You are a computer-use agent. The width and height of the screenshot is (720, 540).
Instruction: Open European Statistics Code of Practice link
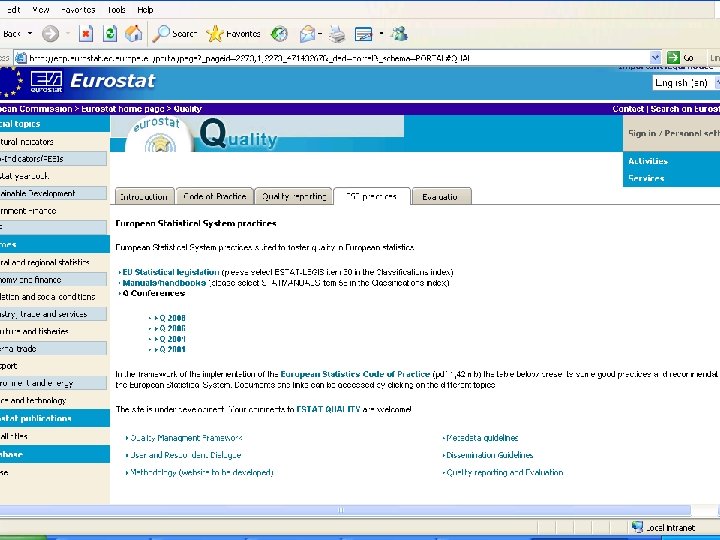[355, 374]
